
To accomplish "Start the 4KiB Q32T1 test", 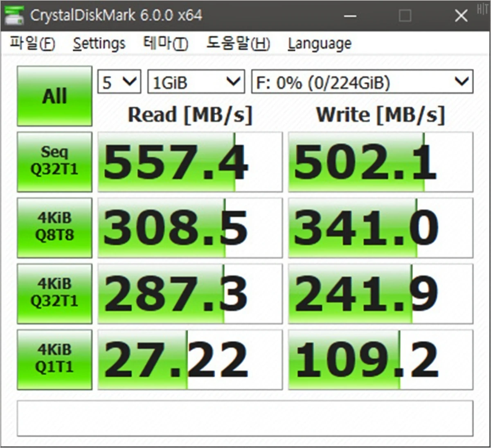I will [54, 293].
